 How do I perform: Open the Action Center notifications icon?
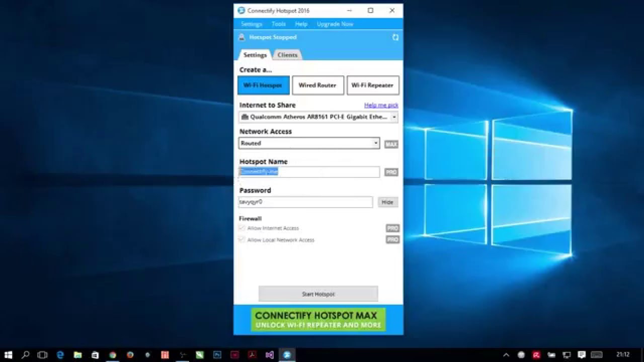582,354
